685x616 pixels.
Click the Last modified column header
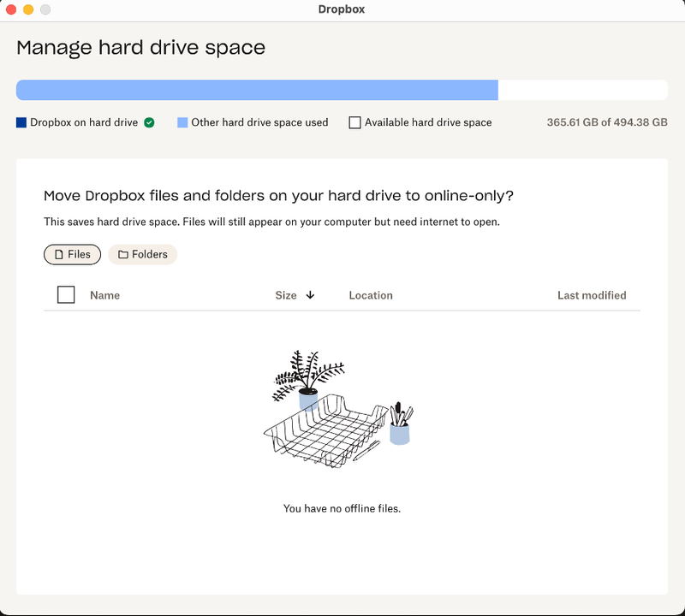[592, 295]
